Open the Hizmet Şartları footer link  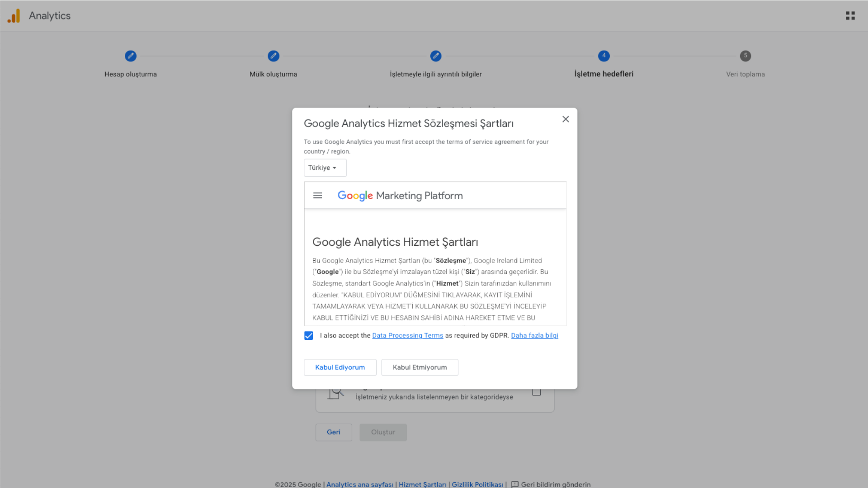click(x=423, y=484)
